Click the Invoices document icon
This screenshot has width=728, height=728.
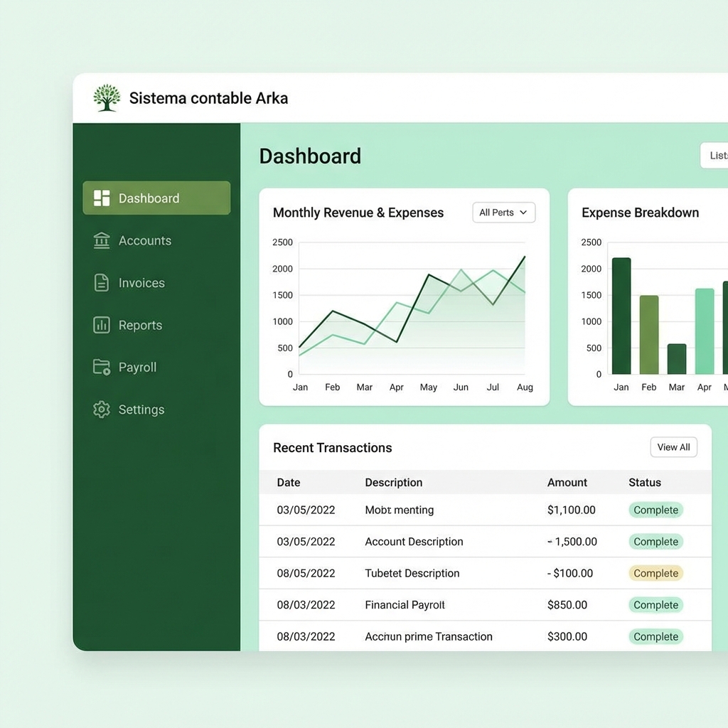pos(102,283)
